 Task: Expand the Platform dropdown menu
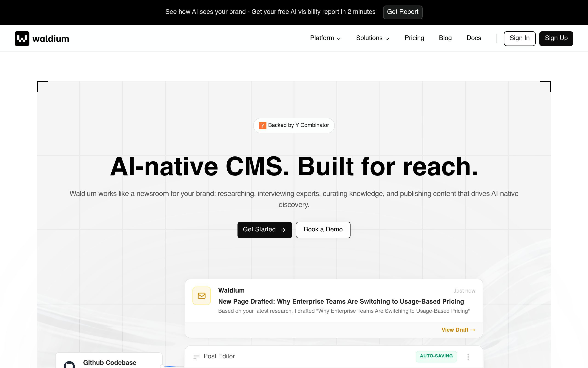[325, 38]
